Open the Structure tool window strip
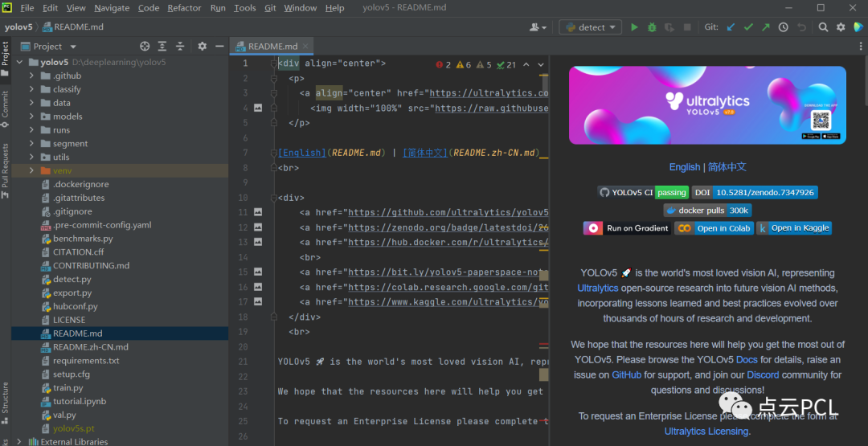Viewport: 868px width, 446px height. (5, 403)
